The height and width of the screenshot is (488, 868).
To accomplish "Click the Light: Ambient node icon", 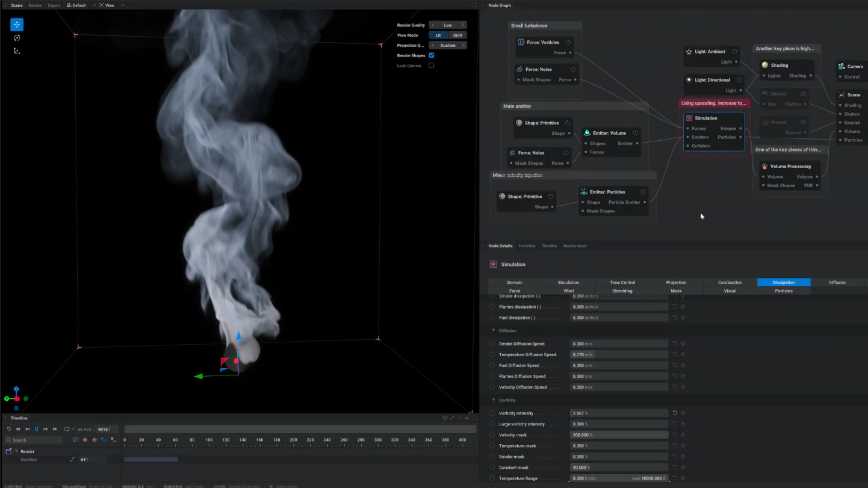I will [689, 52].
